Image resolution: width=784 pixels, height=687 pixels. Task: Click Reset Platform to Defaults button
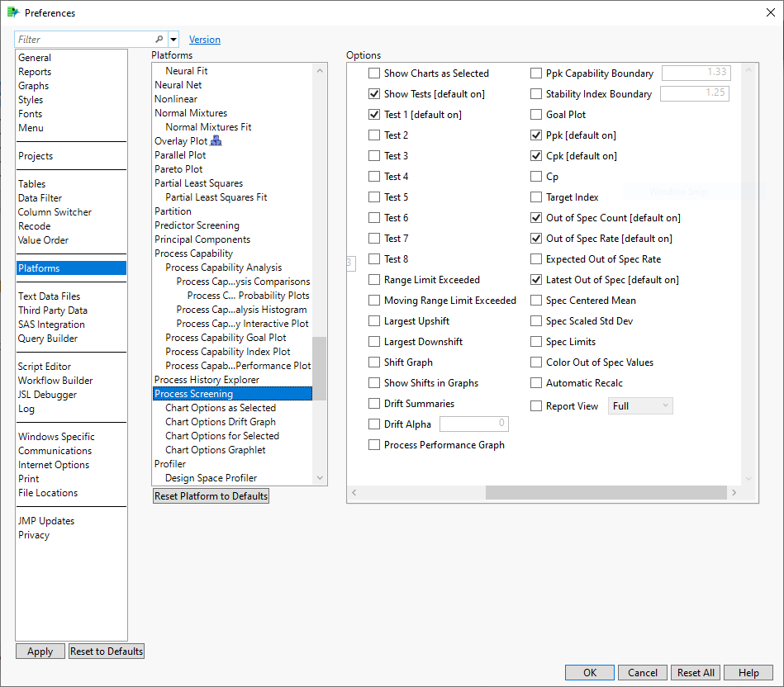(211, 496)
